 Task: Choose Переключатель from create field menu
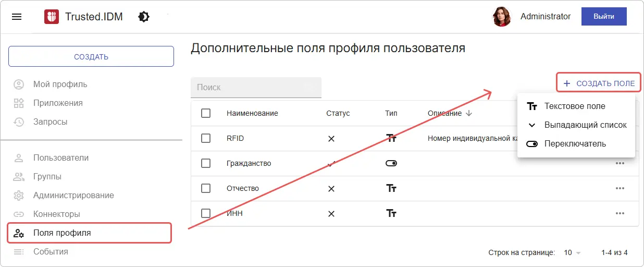pos(574,144)
